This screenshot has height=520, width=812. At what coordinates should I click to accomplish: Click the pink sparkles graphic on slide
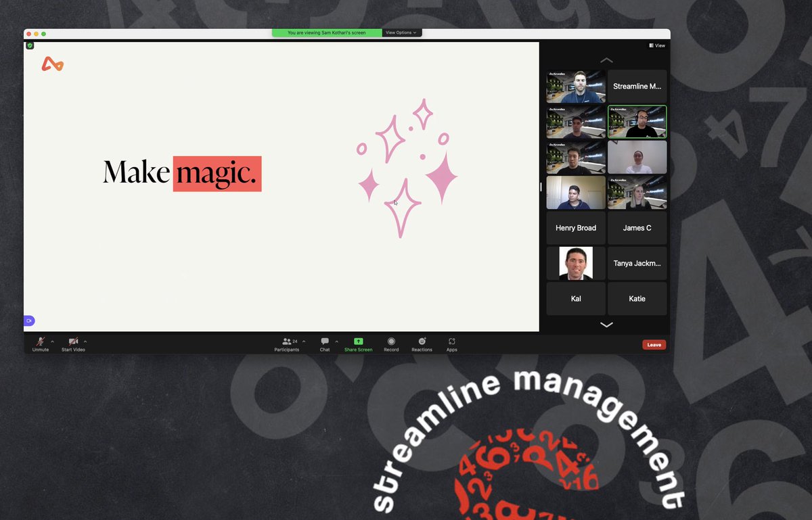pyautogui.click(x=407, y=168)
